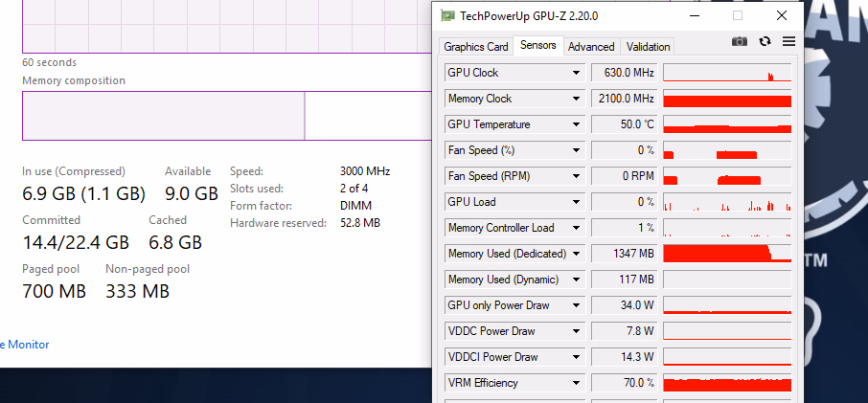Open the GPU-Z hamburger menu
Viewport: 868px width, 403px height.
[x=788, y=41]
